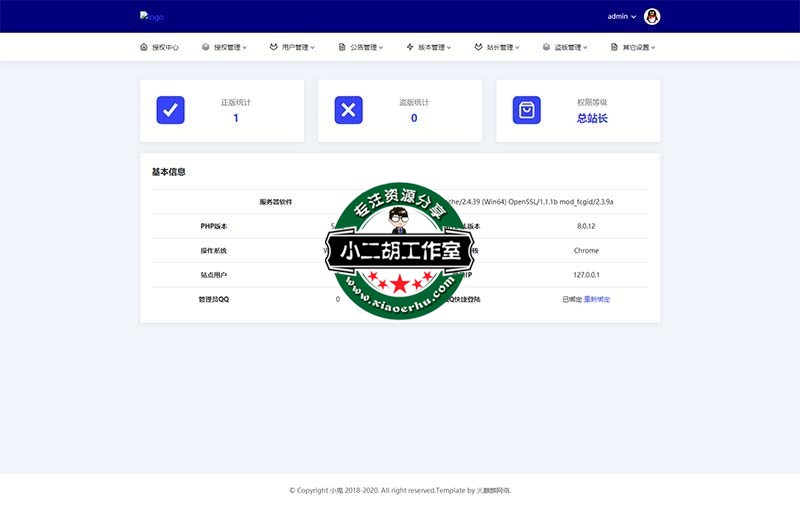Select the 版本管理 menu item
Screen dimensions: 800x505
coord(431,47)
